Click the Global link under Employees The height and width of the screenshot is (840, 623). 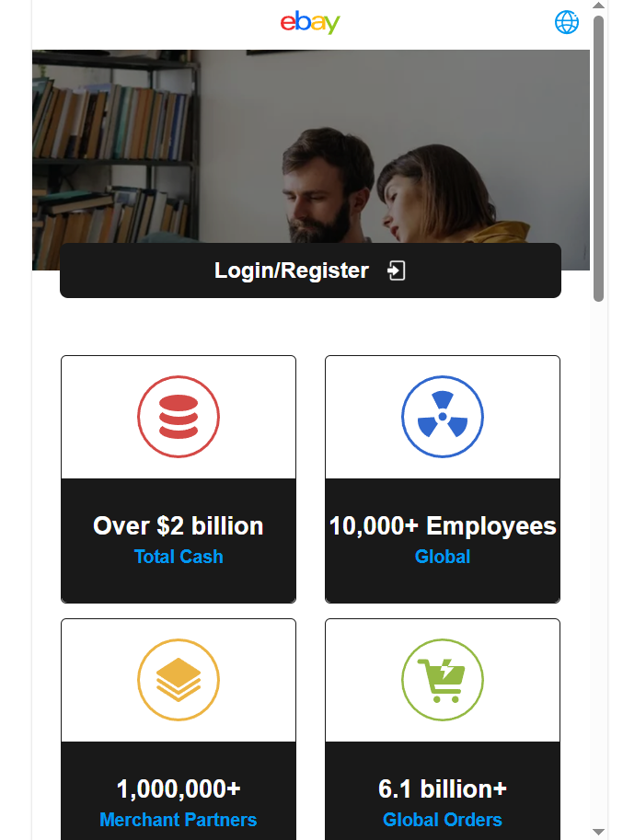[443, 557]
